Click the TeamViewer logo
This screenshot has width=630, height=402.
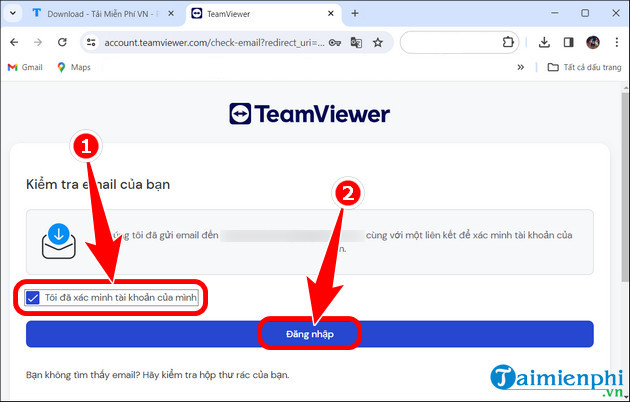(x=309, y=114)
